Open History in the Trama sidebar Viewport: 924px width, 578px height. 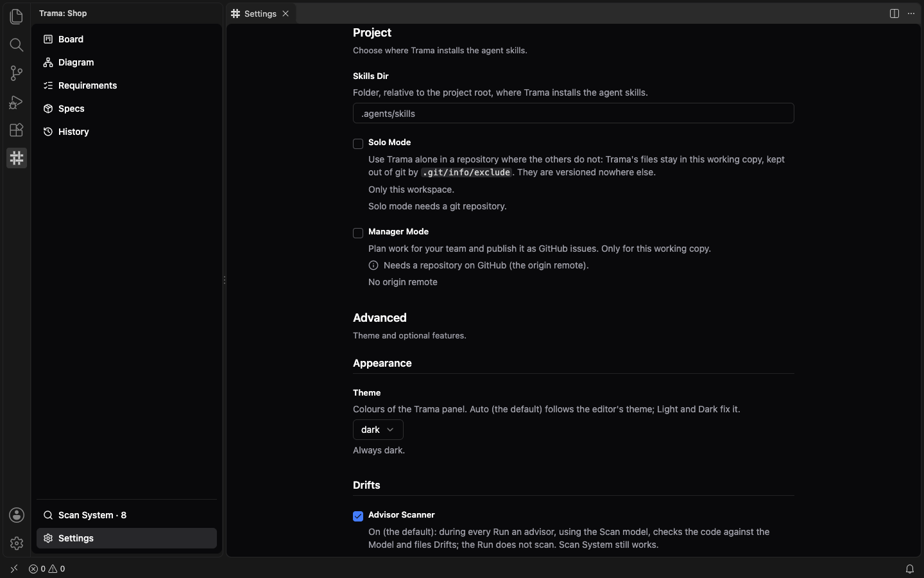[x=126, y=132]
